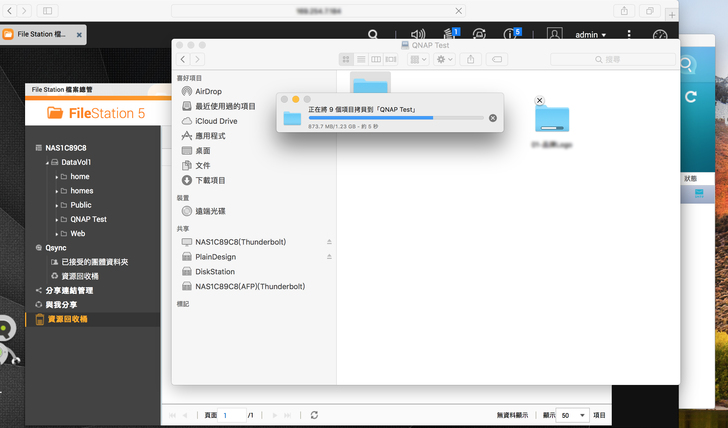The height and width of the screenshot is (428, 728).
Task: Go back in Safari browser
Action: tap(10, 10)
